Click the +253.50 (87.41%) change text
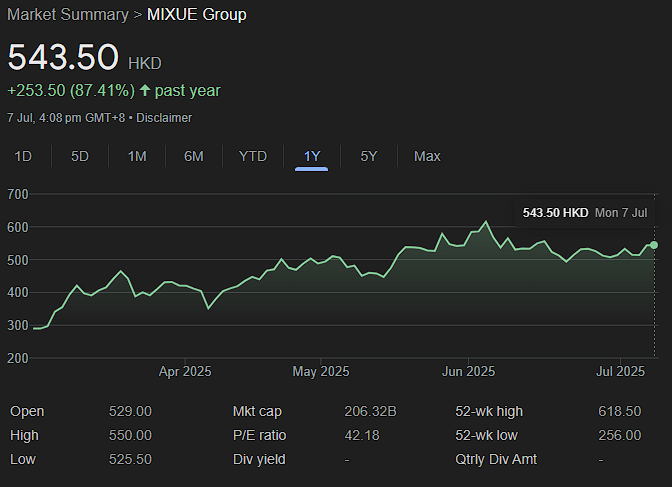The image size is (672, 487). tap(71, 90)
